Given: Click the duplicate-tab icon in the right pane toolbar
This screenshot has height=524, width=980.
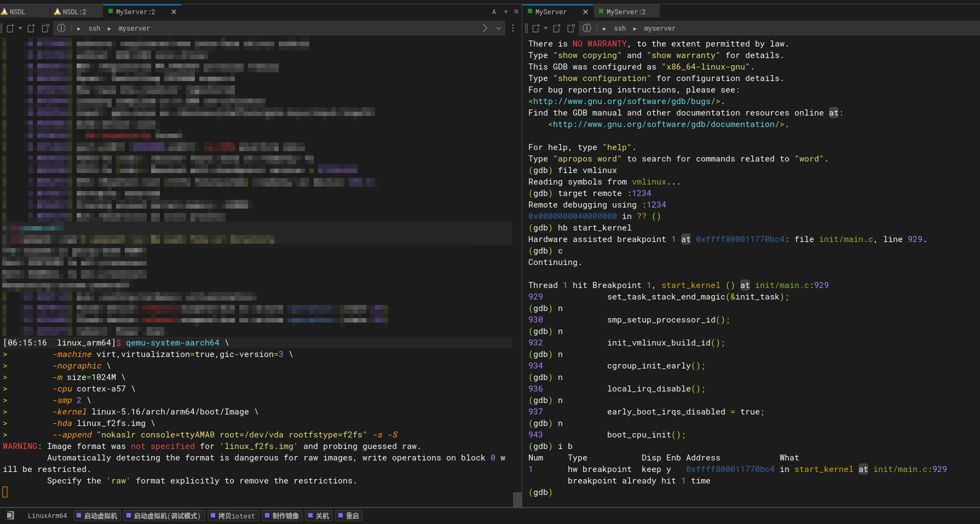Looking at the screenshot, I should (x=570, y=28).
